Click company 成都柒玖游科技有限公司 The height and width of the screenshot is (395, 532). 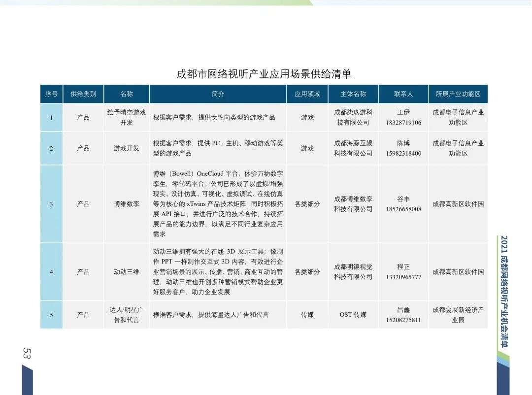pyautogui.click(x=353, y=117)
